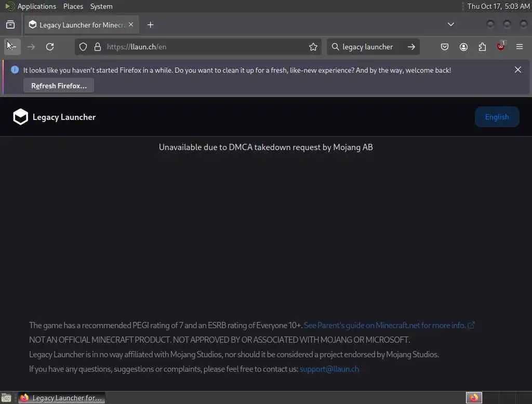Click the 'no way affiliated with Mojang Studios' line
Screen dimensions: 532x404
pyautogui.click(x=234, y=354)
